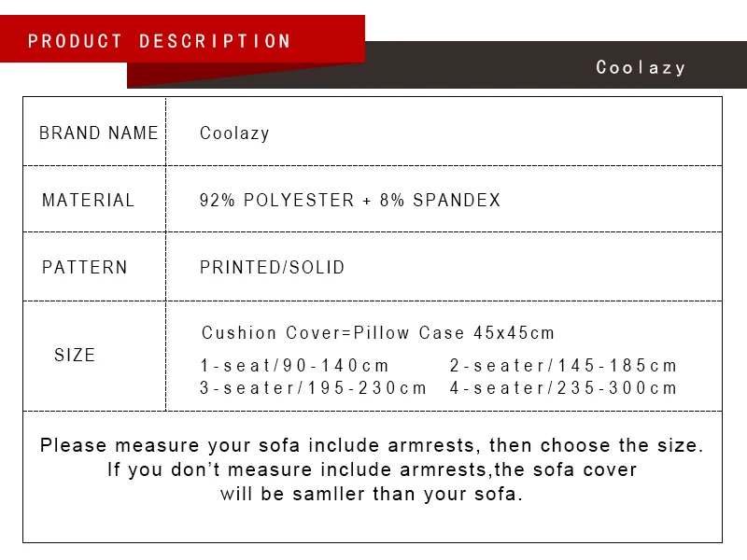This screenshot has height=560, width=747.
Task: Pick the 4-seater/235-300cm size entry
Action: 563,388
